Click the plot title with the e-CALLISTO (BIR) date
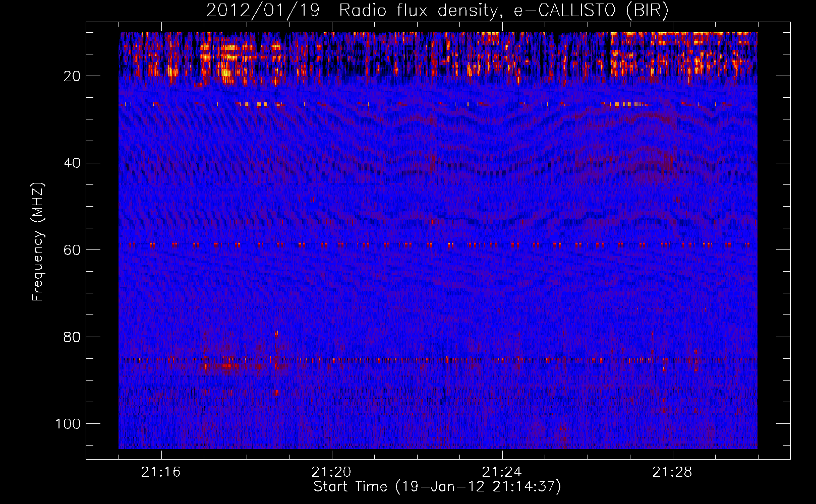The width and height of the screenshot is (816, 504). pos(437,11)
